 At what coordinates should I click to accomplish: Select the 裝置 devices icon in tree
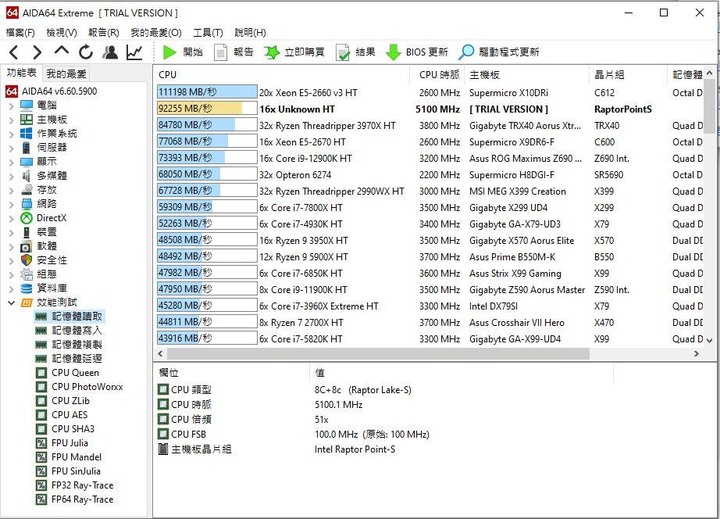click(26, 232)
